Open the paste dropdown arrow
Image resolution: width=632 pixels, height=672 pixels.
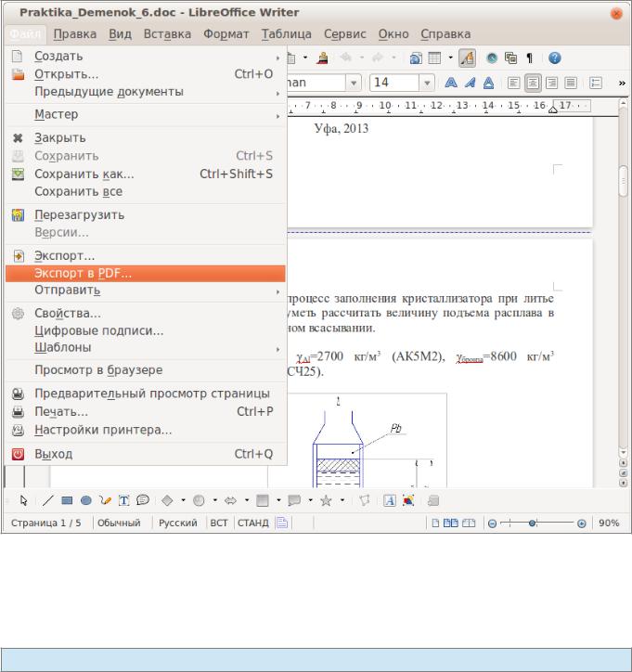coord(305,58)
